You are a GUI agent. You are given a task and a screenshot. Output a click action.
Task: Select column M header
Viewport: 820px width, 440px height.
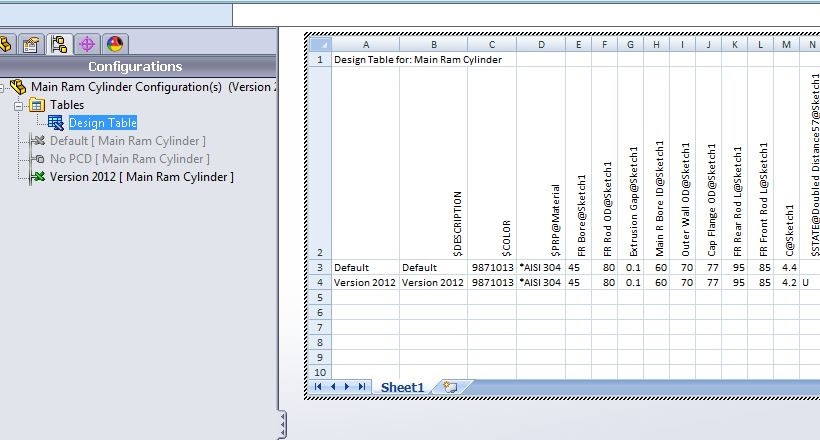pyautogui.click(x=787, y=44)
